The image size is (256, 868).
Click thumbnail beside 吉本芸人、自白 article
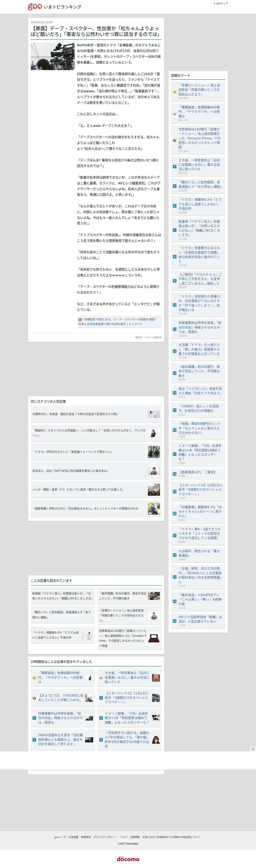pyautogui.click(x=154, y=471)
